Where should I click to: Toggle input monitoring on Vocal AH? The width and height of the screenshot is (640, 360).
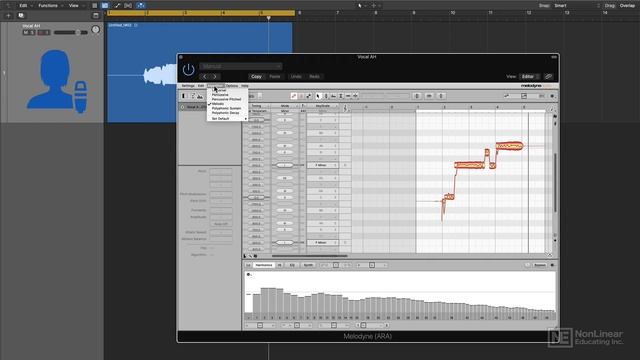[x=47, y=32]
